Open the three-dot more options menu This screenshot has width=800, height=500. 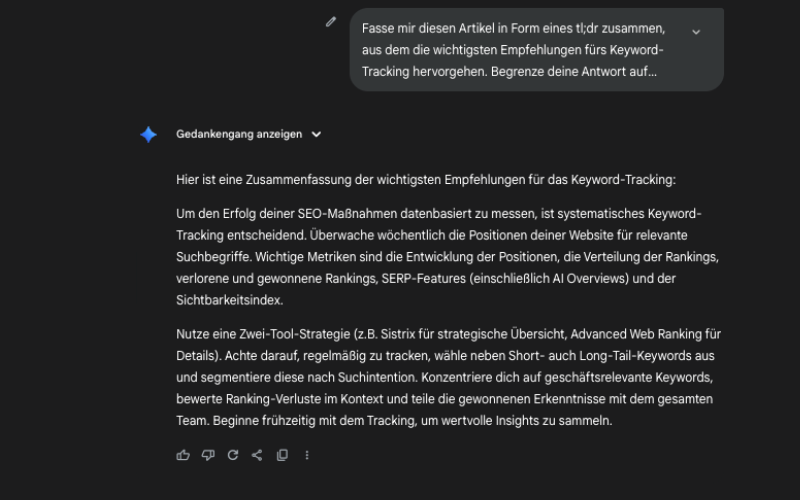point(307,455)
